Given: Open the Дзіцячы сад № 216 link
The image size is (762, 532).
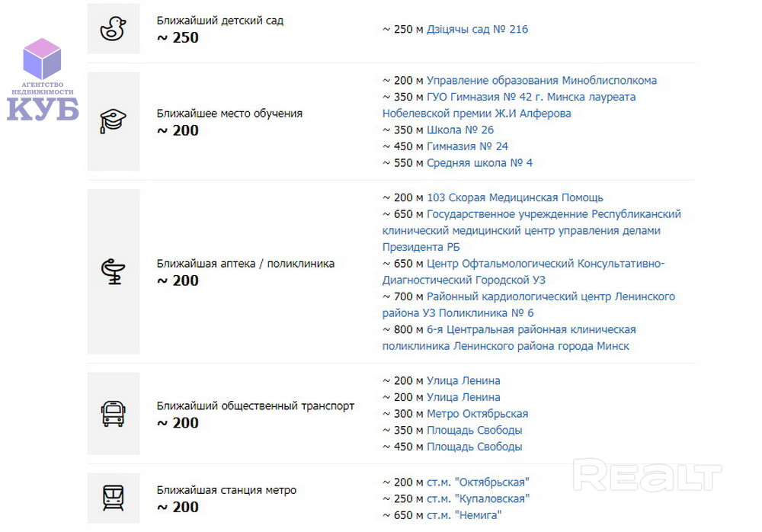Looking at the screenshot, I should [477, 30].
